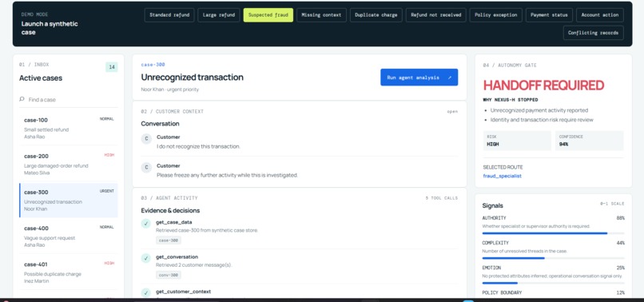
Task: Click the case-300 identifier link above title
Action: point(153,65)
